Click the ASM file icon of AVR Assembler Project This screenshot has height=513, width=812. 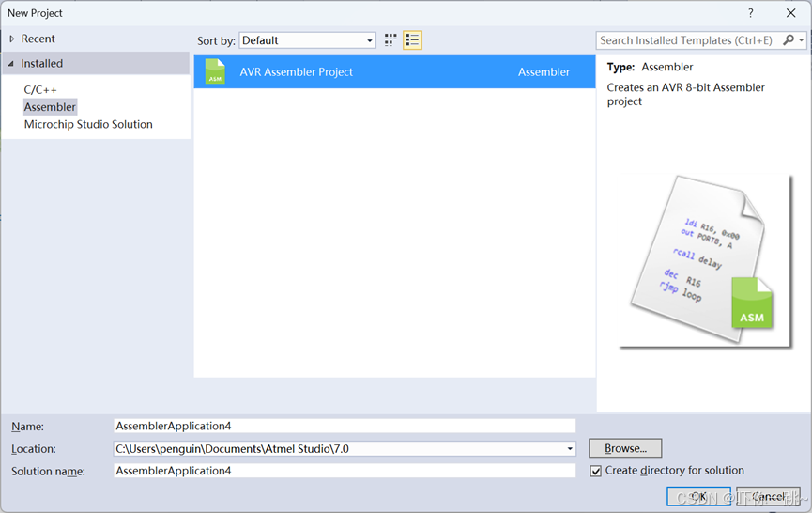(x=215, y=71)
